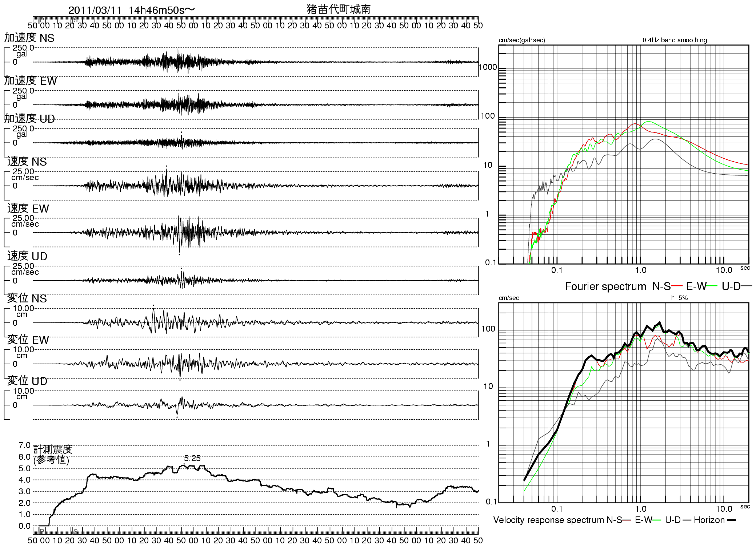Screen dimensions: 756x547
Task: Select the 加速度 NS waveform label
Action: 29,38
